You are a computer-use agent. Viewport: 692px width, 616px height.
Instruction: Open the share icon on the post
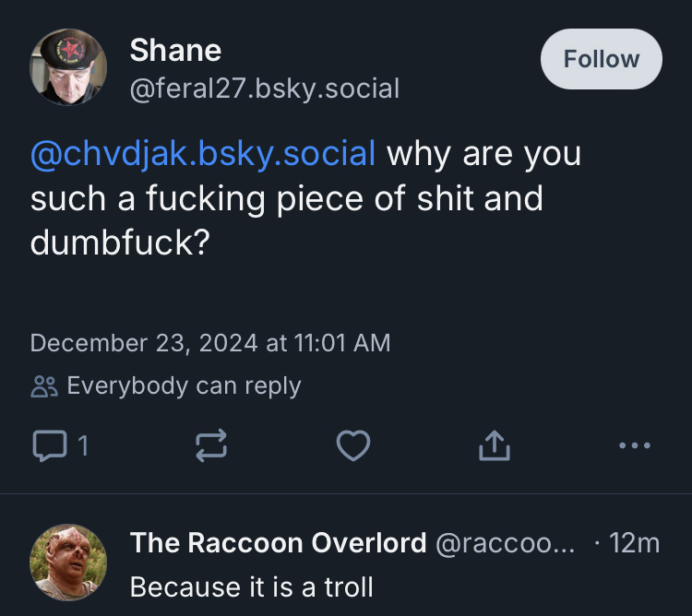494,446
